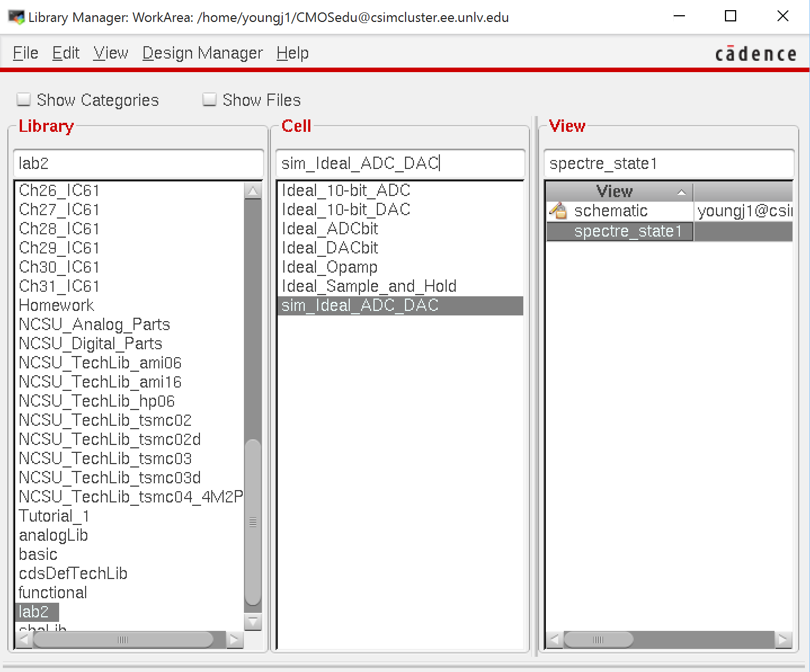The width and height of the screenshot is (810, 672).
Task: Select the Ideal_Opamp cell
Action: pos(330,267)
